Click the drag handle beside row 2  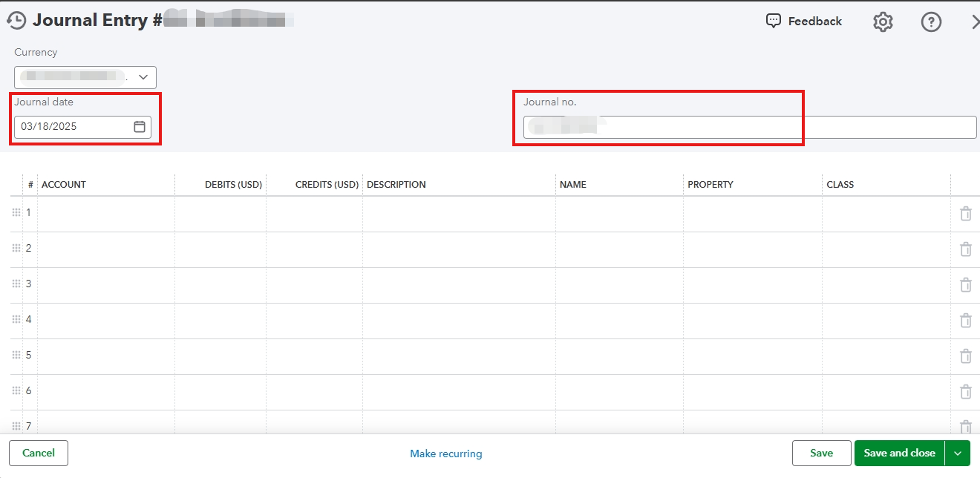pyautogui.click(x=16, y=248)
